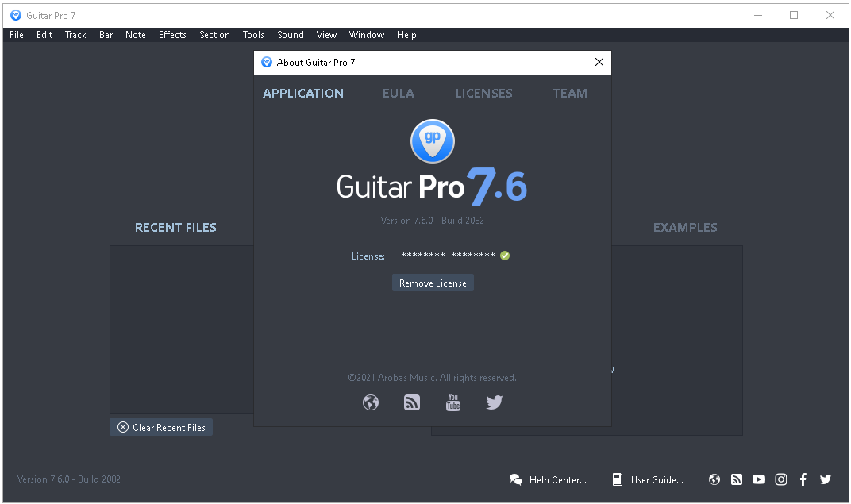Click the masked license key text
851x504 pixels.
coord(445,255)
